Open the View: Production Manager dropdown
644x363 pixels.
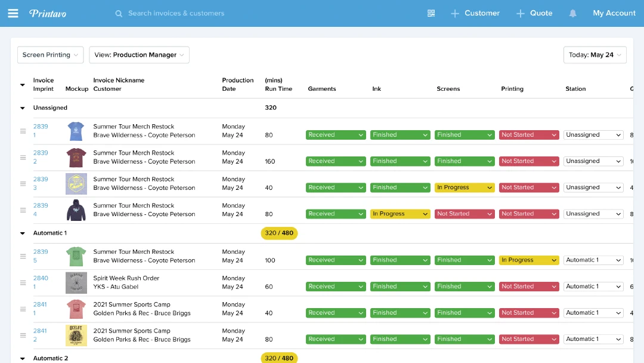[x=139, y=55]
